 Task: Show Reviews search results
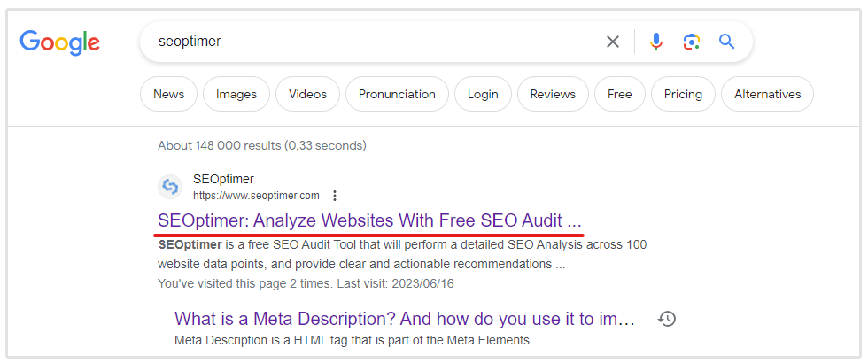coord(553,94)
